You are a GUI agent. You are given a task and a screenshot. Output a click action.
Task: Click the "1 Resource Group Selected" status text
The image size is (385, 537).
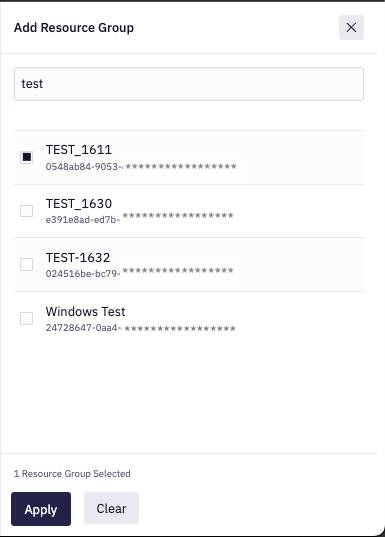click(72, 474)
